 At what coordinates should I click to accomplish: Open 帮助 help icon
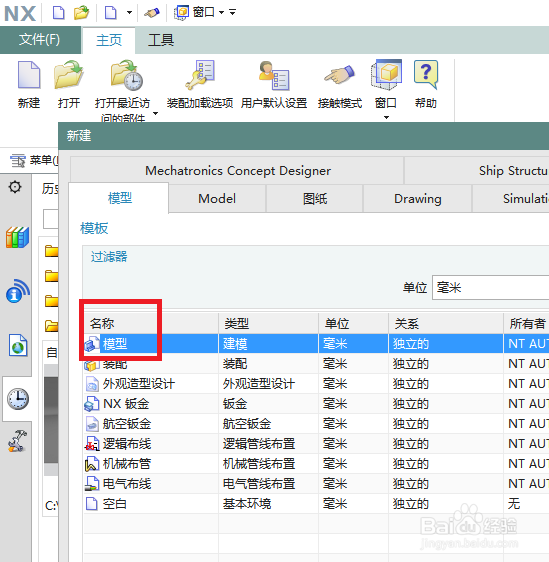point(426,75)
